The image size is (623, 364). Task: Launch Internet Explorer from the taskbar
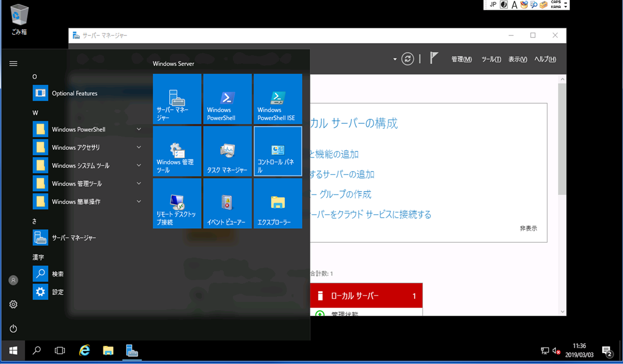coord(84,351)
